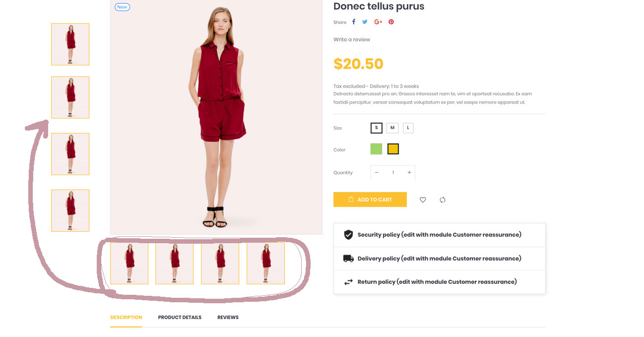Click the Delivery policy truck icon

click(x=348, y=259)
